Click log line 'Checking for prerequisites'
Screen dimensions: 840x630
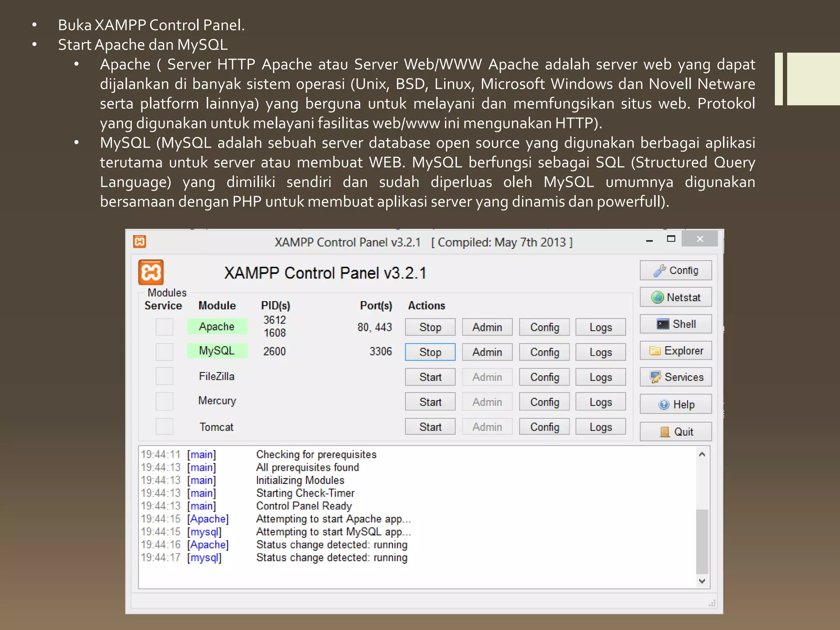coord(316,454)
